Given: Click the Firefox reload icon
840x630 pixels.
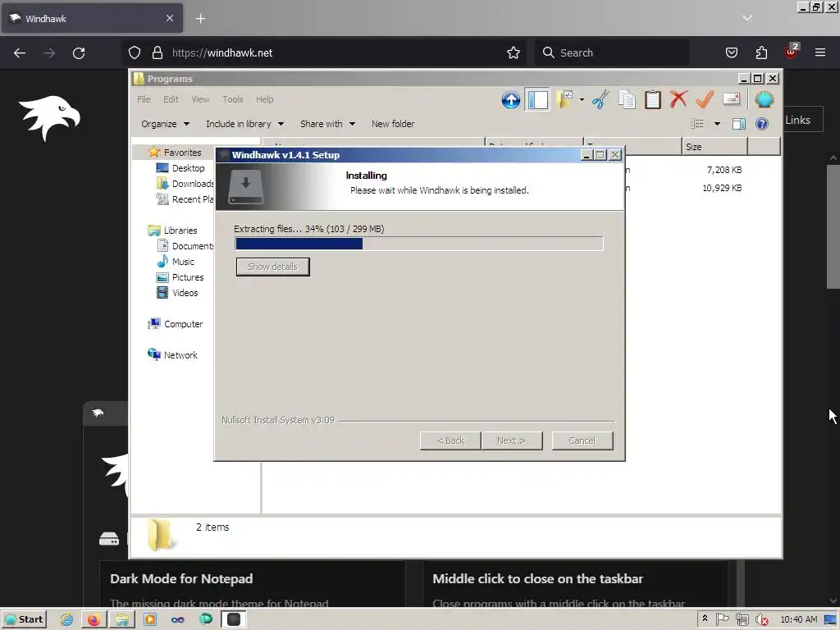Looking at the screenshot, I should [79, 52].
